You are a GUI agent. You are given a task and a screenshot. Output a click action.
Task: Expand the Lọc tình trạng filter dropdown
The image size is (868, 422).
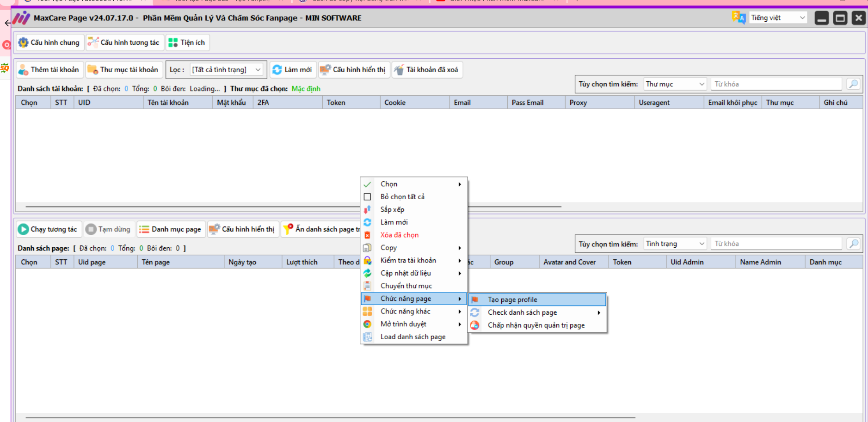[x=227, y=70]
